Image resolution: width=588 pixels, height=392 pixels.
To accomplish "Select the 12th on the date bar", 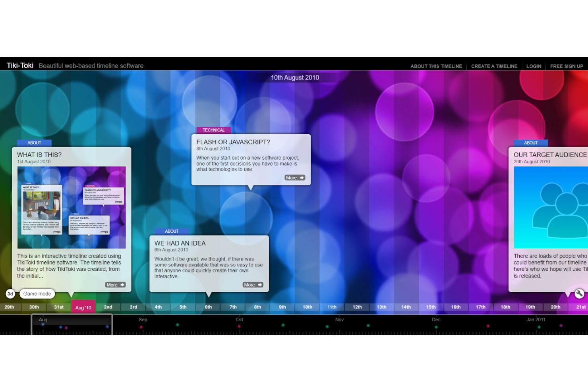I will [x=357, y=307].
